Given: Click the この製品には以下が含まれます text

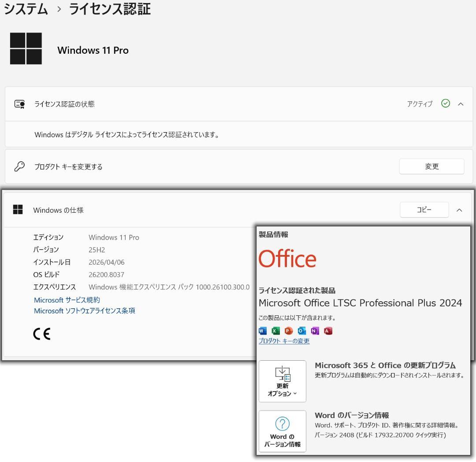Looking at the screenshot, I should click(x=297, y=318).
